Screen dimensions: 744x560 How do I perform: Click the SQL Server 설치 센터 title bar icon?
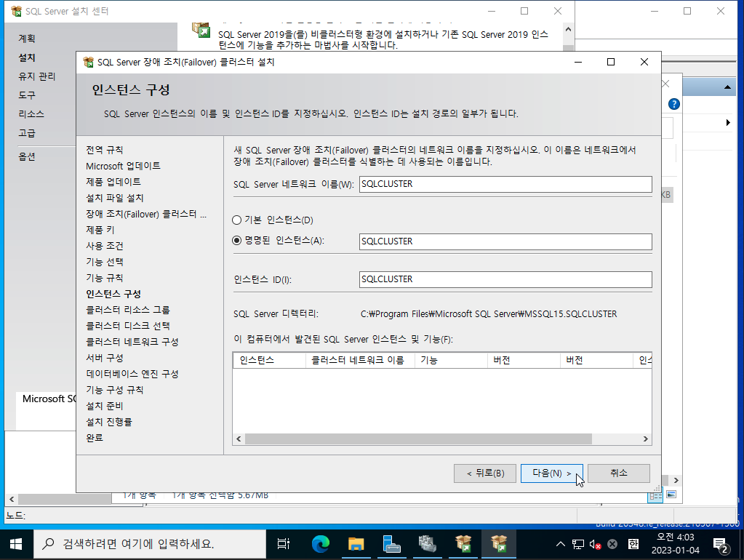pos(16,11)
